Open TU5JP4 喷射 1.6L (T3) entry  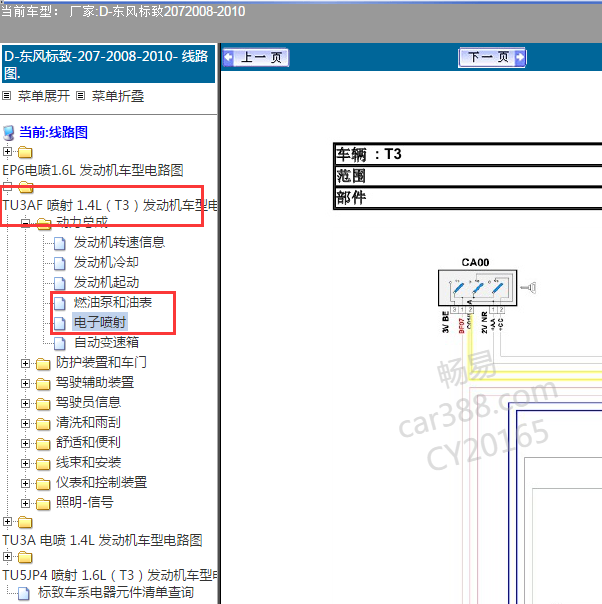109,575
